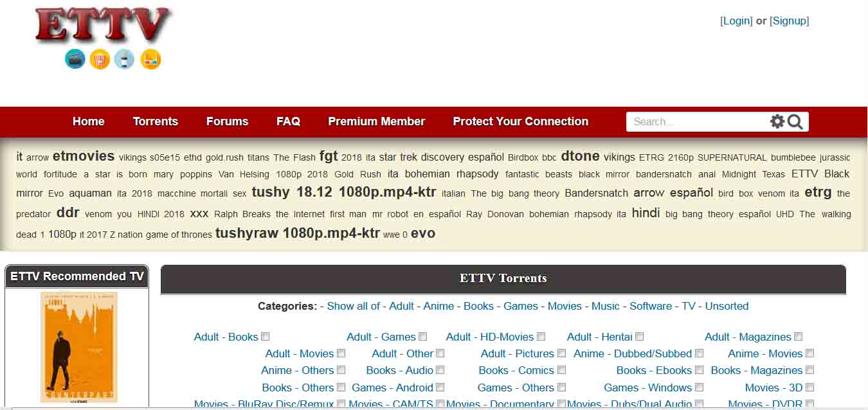The width and height of the screenshot is (868, 410).
Task: Tick the Games - Android checkbox
Action: pyautogui.click(x=440, y=388)
